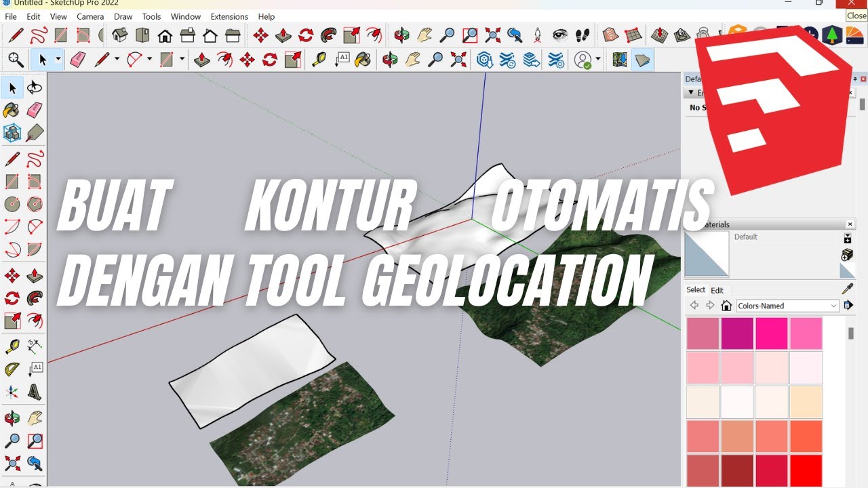Viewport: 868px width, 488px height.
Task: Switch to Materials Select tab
Action: (x=696, y=289)
